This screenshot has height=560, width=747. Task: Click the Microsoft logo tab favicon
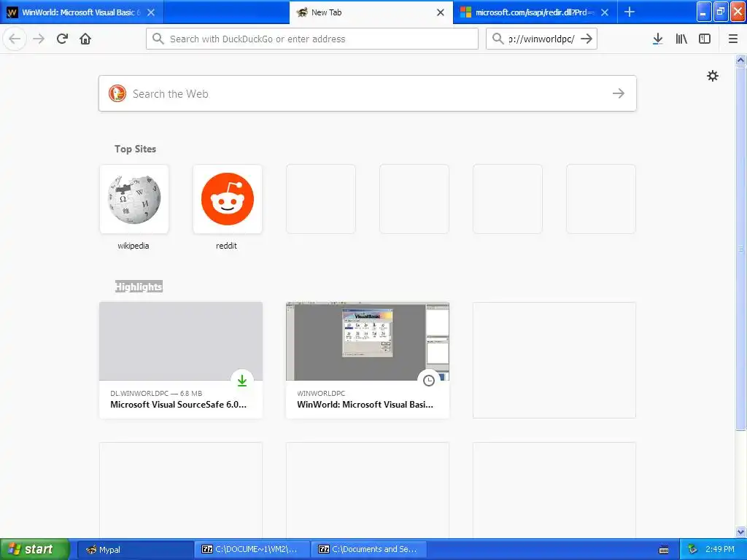click(465, 12)
